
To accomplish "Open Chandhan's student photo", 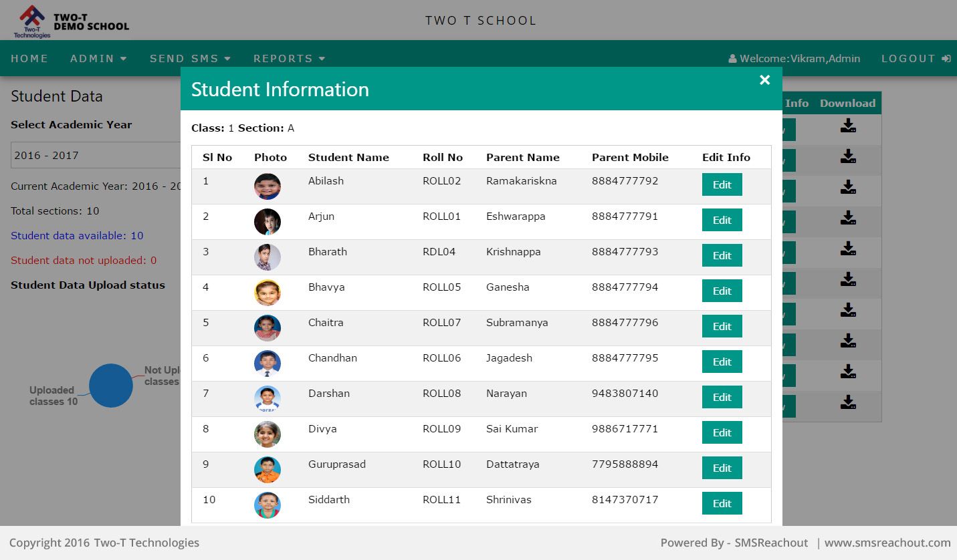I will point(268,364).
